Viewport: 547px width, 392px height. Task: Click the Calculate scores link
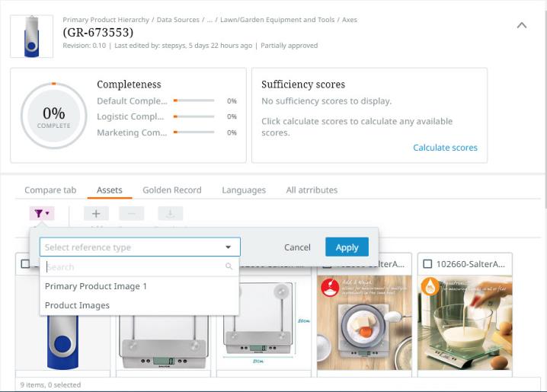(x=445, y=148)
